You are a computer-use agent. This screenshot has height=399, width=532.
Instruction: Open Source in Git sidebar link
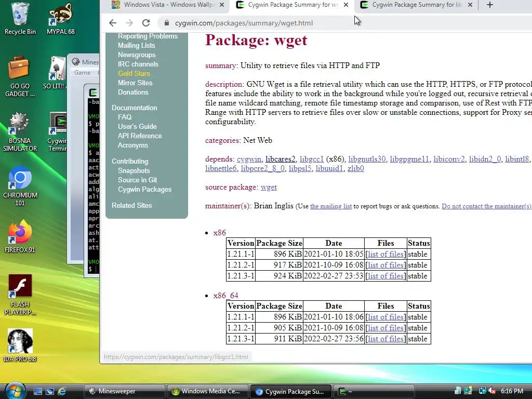pos(137,180)
